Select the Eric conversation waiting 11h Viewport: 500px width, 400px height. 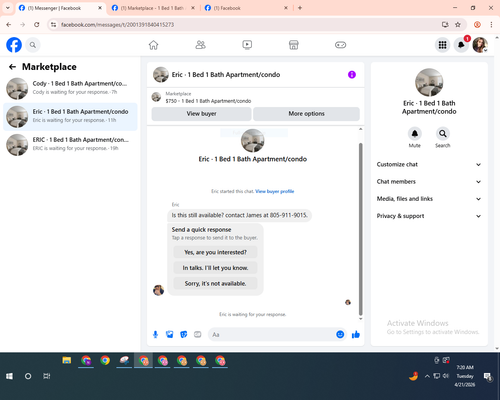(x=70, y=117)
